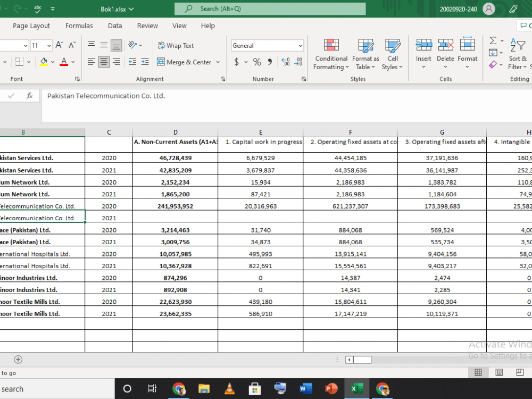Open Excel from the taskbar

click(356, 388)
